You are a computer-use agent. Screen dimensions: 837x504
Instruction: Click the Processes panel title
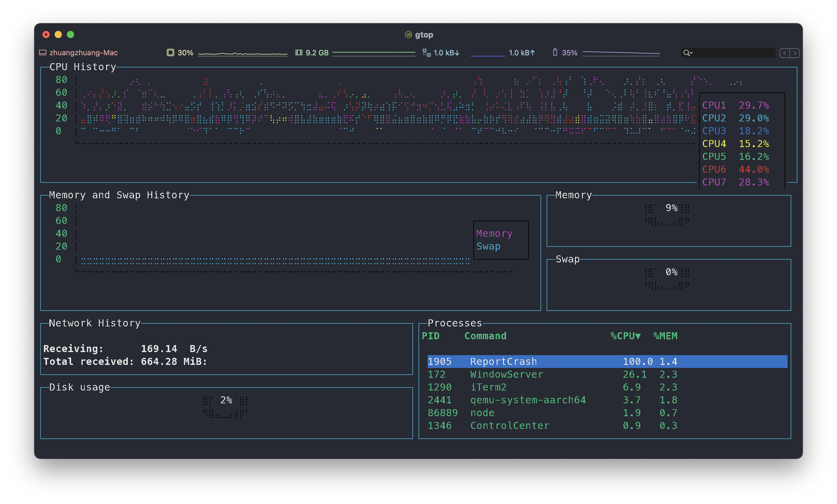[455, 323]
